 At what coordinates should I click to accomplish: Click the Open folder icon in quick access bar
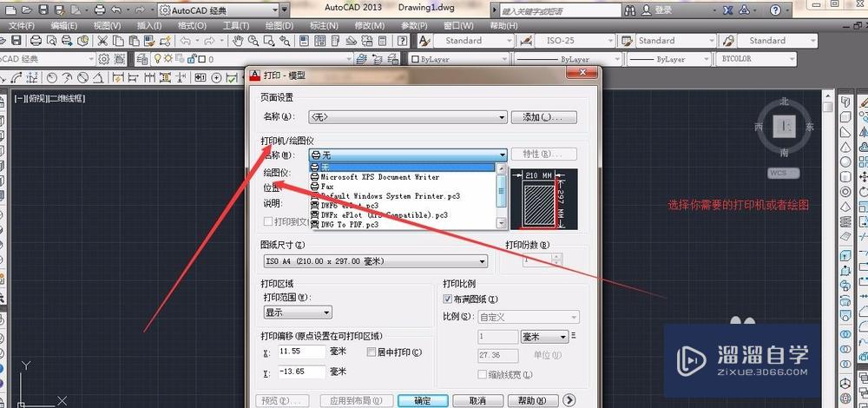27,10
